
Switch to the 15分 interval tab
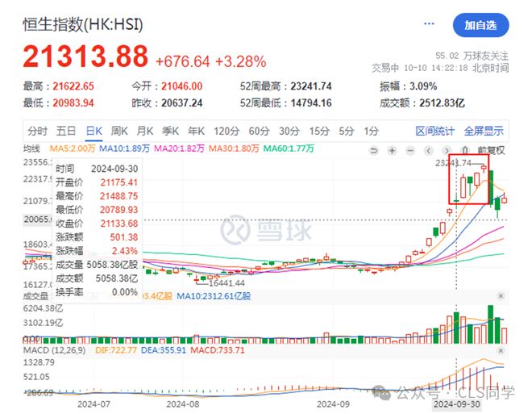319,131
